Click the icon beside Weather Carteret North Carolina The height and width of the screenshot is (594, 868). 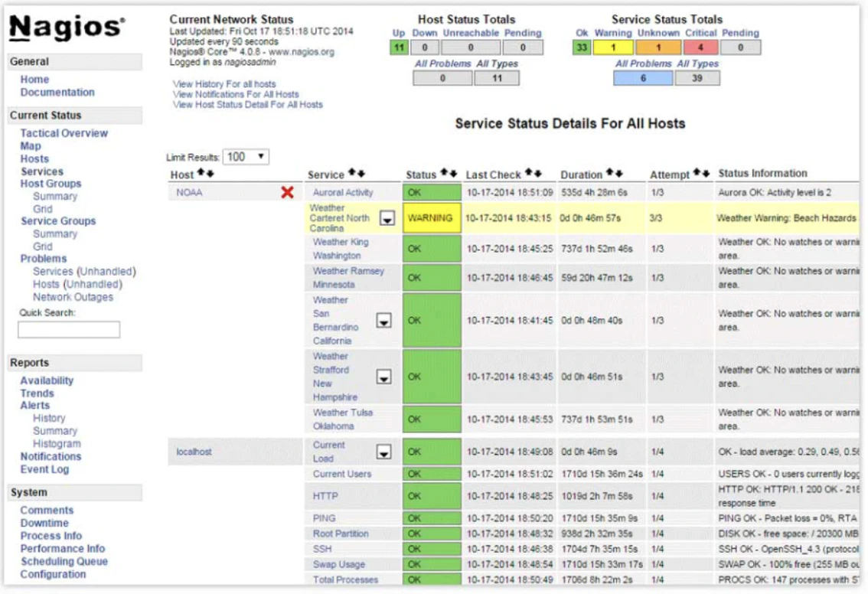click(x=387, y=218)
